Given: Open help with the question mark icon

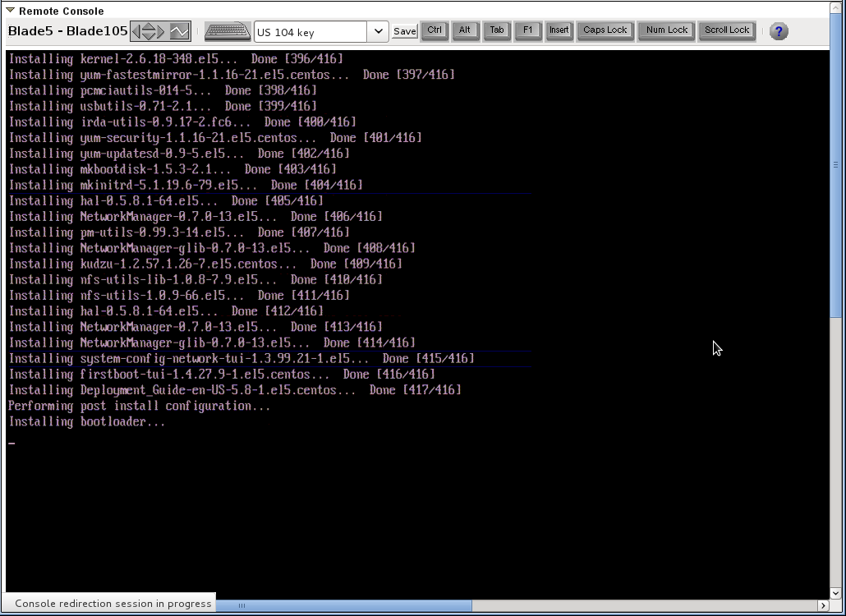Looking at the screenshot, I should [779, 31].
